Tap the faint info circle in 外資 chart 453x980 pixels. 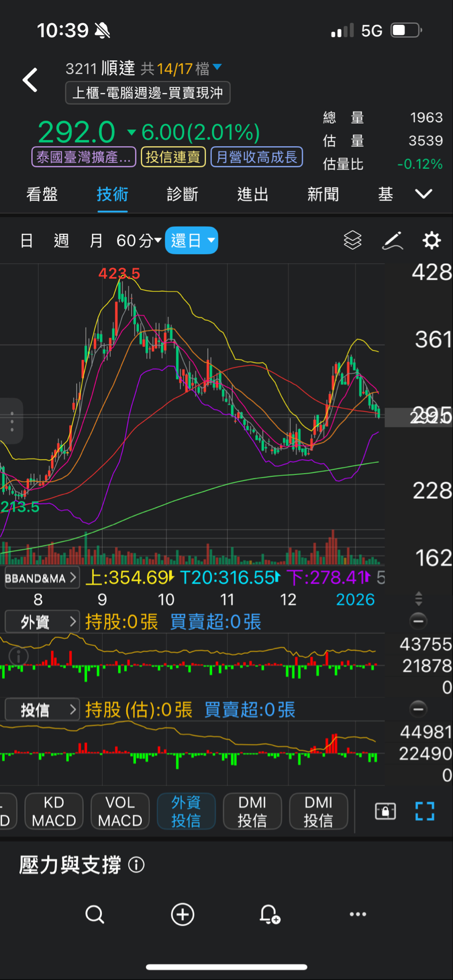coord(19,656)
